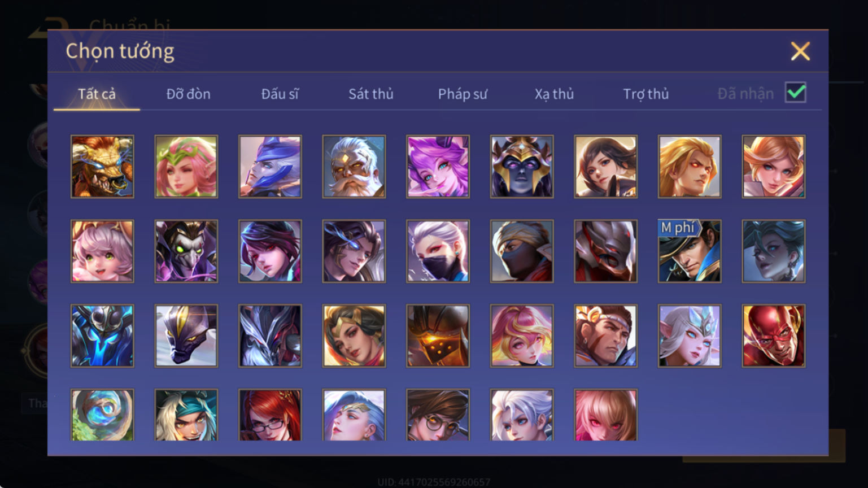The width and height of the screenshot is (868, 488).
Task: Select hero with 'M phí' label
Action: pyautogui.click(x=690, y=251)
